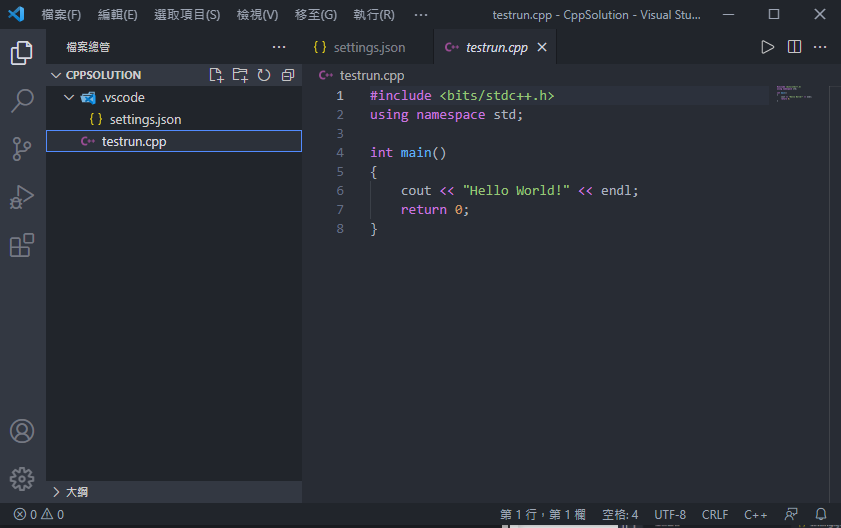
Task: Open the Search view in activity bar
Action: pyautogui.click(x=22, y=100)
